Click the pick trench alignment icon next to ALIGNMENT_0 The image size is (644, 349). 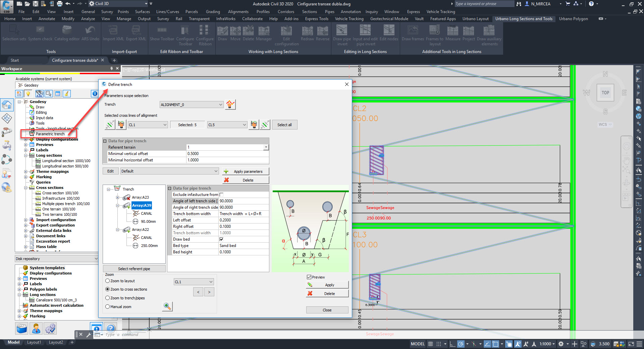(x=230, y=104)
